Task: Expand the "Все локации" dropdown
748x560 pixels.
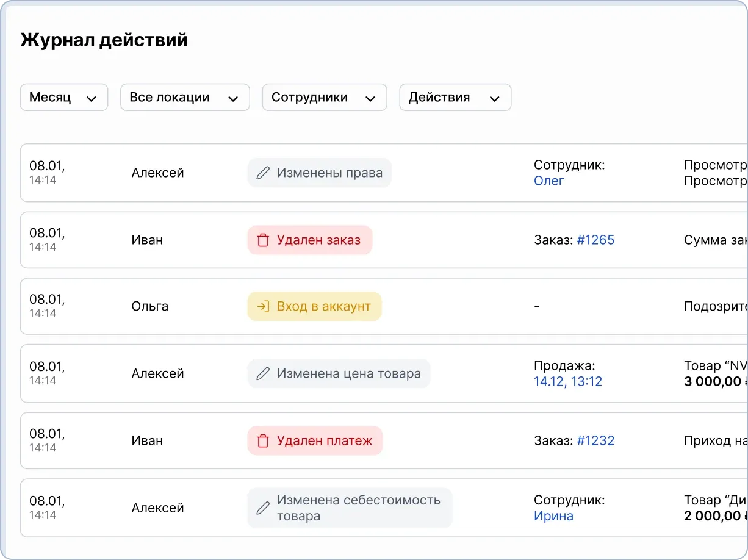Action: 184,97
